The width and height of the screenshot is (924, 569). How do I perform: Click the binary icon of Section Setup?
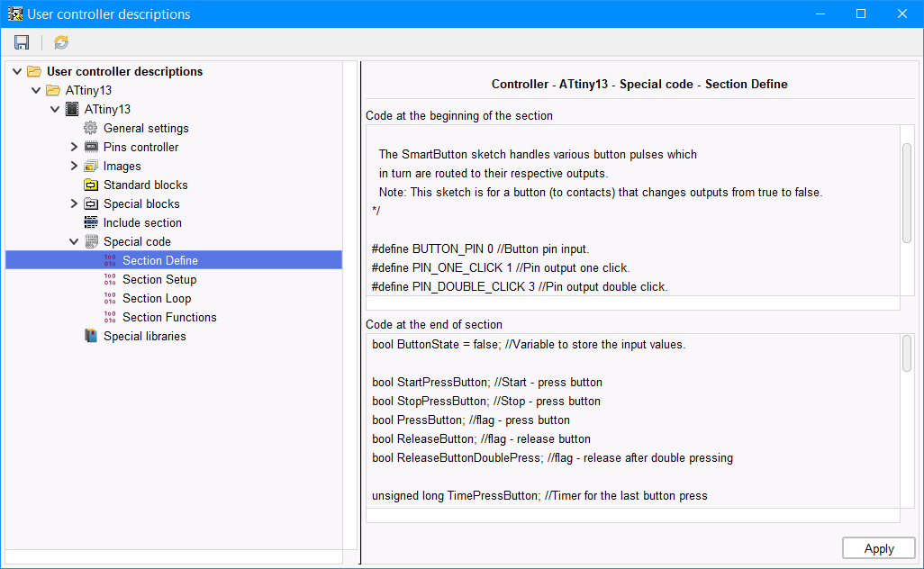click(110, 279)
